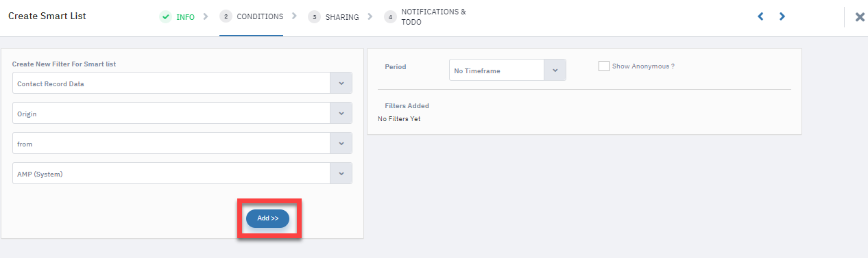Select the INFO step label

click(185, 17)
